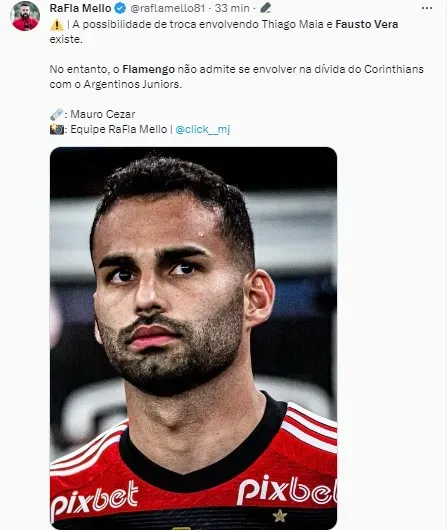Click the edited-post pencil icon
448x530 pixels.
click(x=266, y=8)
